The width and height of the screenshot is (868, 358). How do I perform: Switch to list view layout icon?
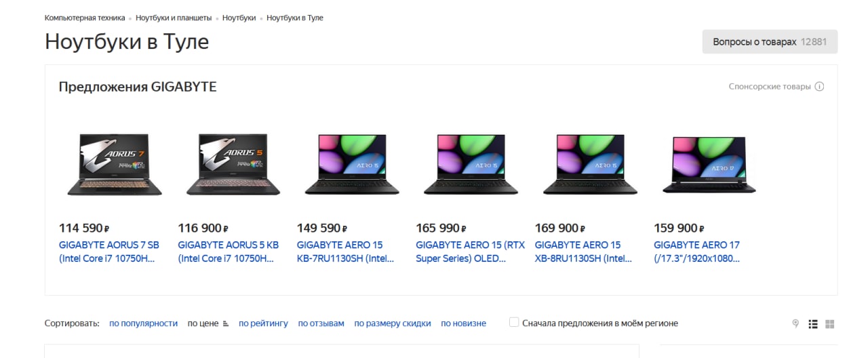coord(813,324)
